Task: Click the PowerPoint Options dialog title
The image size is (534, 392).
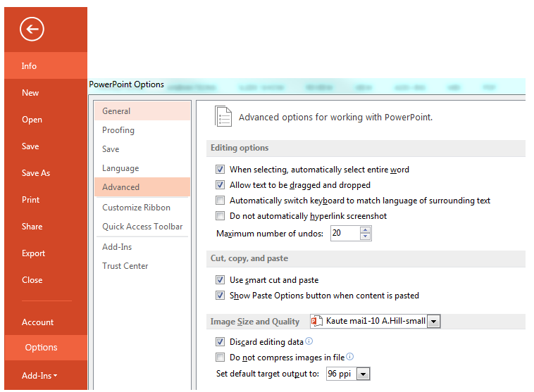Action: tap(126, 84)
